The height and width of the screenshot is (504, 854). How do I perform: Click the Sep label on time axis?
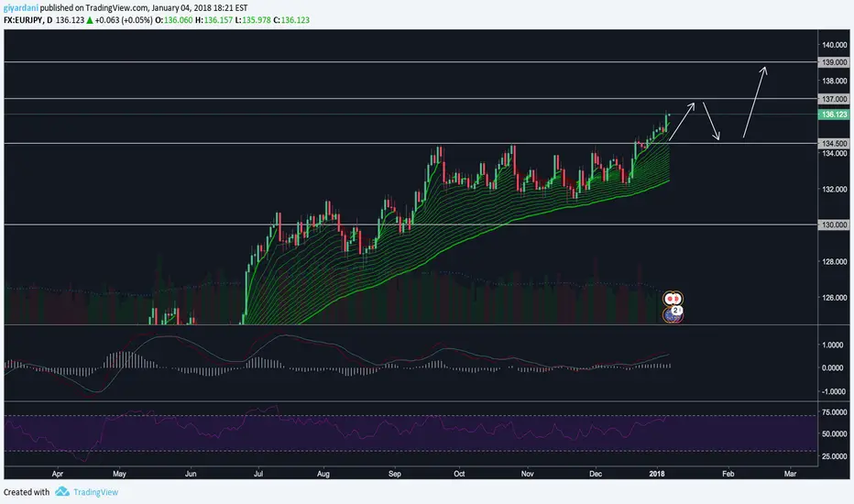(395, 474)
